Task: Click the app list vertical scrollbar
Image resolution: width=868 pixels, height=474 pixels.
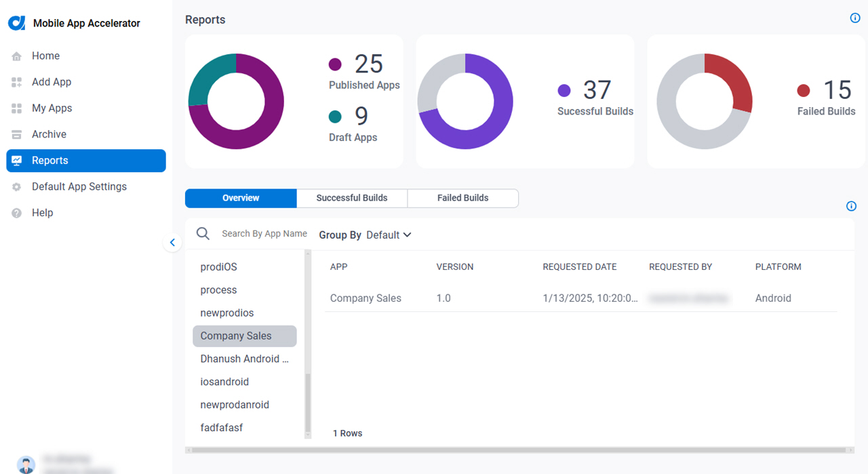Action: (308, 403)
